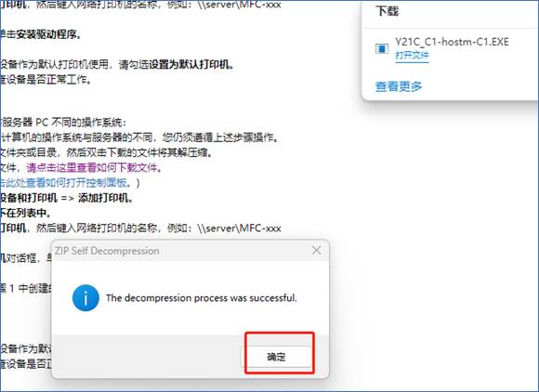Screen dimensions: 539x392
Task: Click the decompression process was successful message
Action: pos(201,298)
